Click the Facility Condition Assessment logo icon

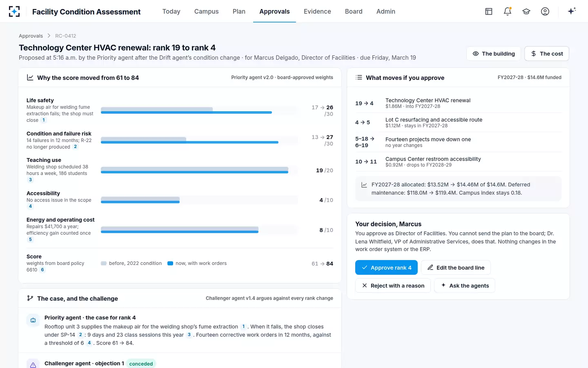(x=14, y=11)
